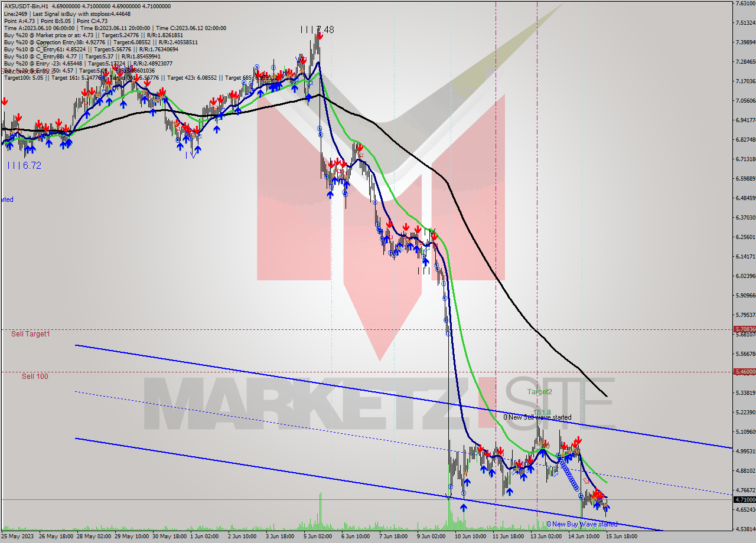Click the '28 May 02:00' time axis label
Screen dimensions: 756x543
93,537
